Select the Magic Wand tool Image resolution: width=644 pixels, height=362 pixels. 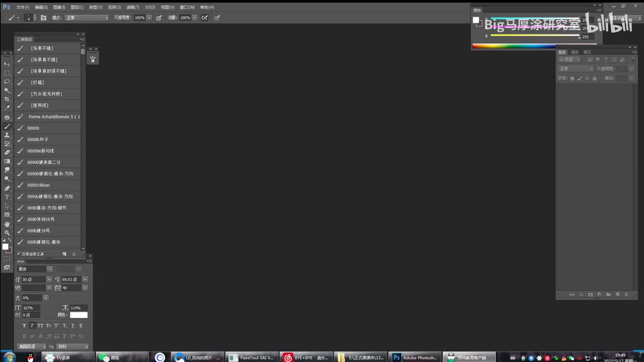tap(7, 90)
